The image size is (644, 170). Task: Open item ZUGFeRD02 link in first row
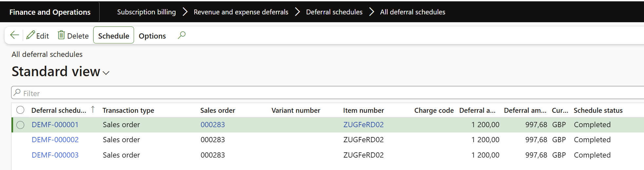363,125
